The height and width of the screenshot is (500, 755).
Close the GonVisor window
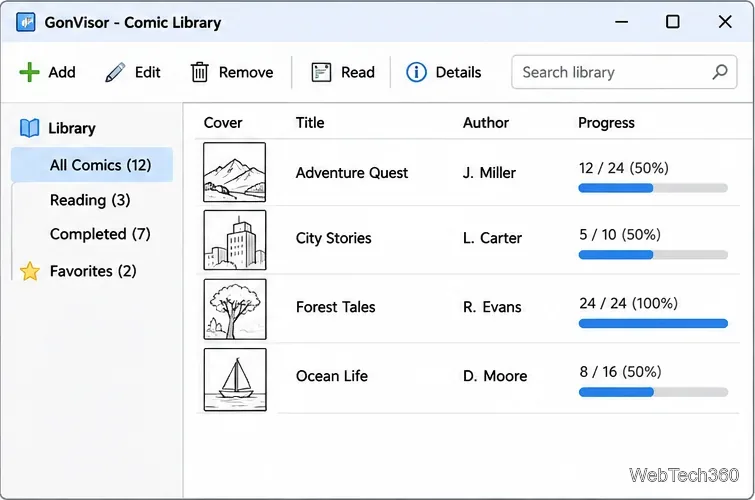click(725, 22)
